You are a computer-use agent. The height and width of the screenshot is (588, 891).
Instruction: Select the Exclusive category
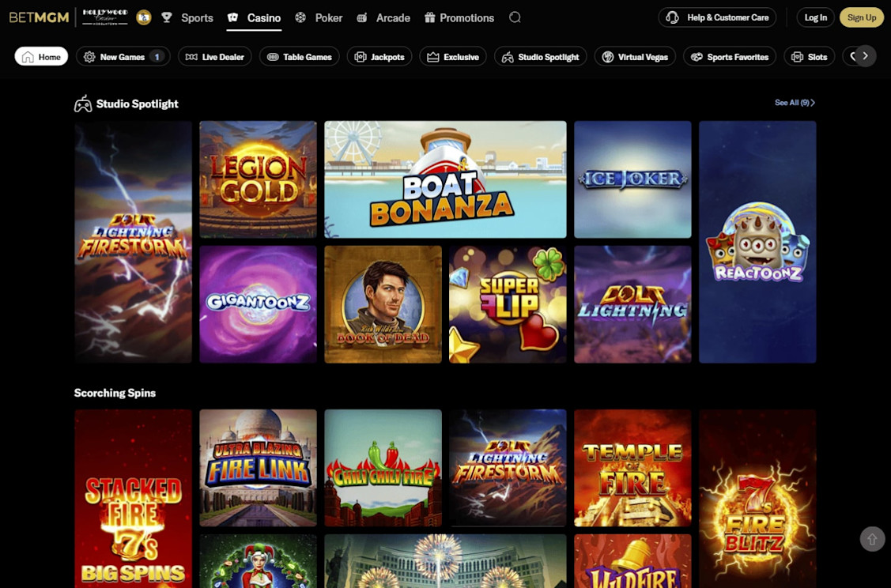pyautogui.click(x=453, y=57)
